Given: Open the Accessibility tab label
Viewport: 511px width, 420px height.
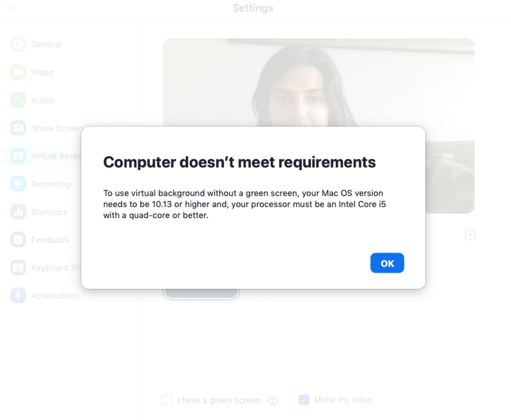Looking at the screenshot, I should (55, 296).
